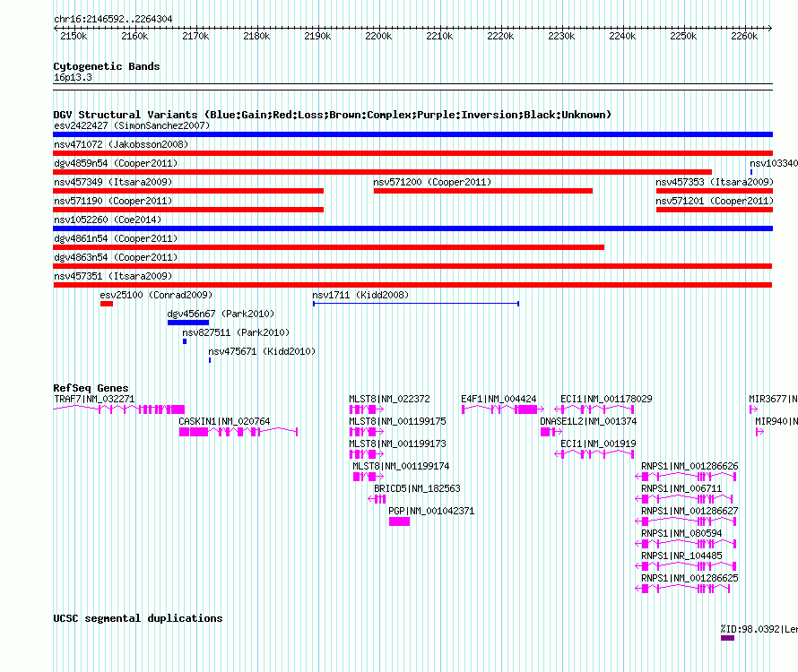798x672 pixels.
Task: Open the RNPS1|NM_001286627 transcript label
Action: click(x=690, y=511)
